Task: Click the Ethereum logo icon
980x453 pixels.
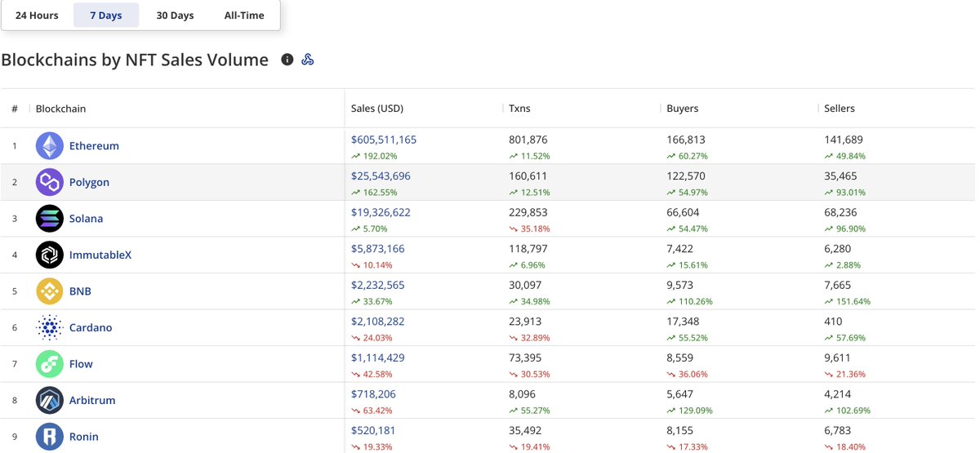Action: [x=50, y=146]
